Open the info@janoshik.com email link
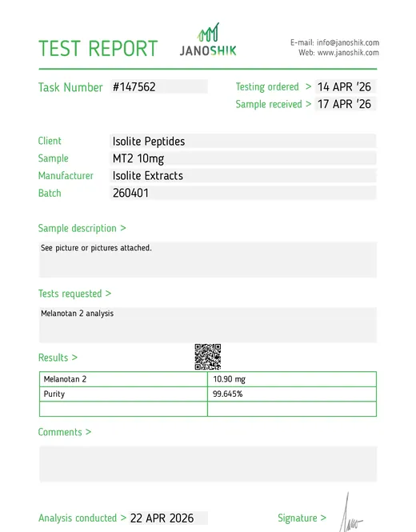The image size is (416, 532). tap(348, 42)
